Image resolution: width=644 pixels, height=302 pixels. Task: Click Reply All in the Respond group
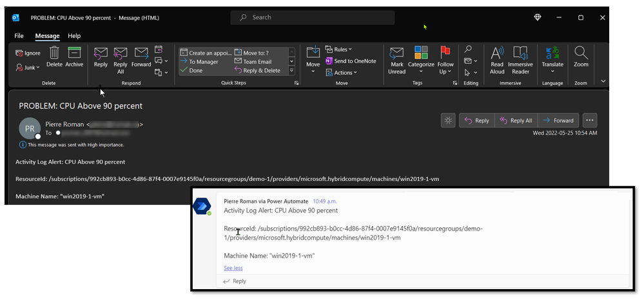coord(121,61)
